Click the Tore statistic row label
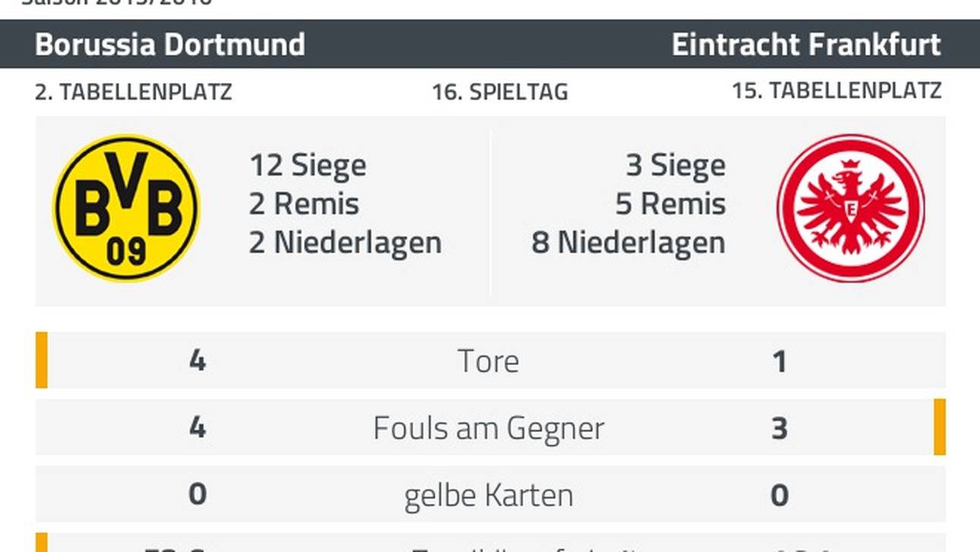The height and width of the screenshot is (552, 980). (488, 361)
